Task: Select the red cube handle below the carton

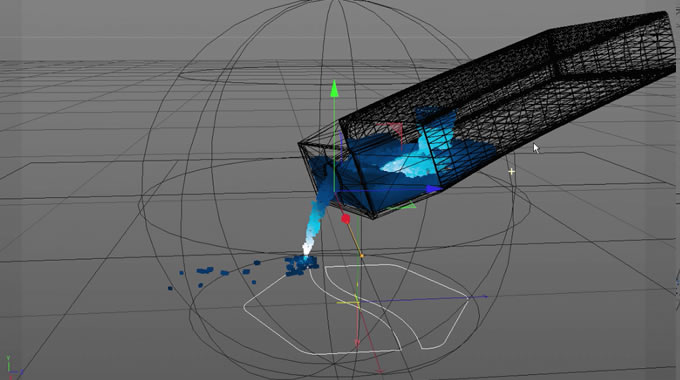Action: pyautogui.click(x=346, y=219)
